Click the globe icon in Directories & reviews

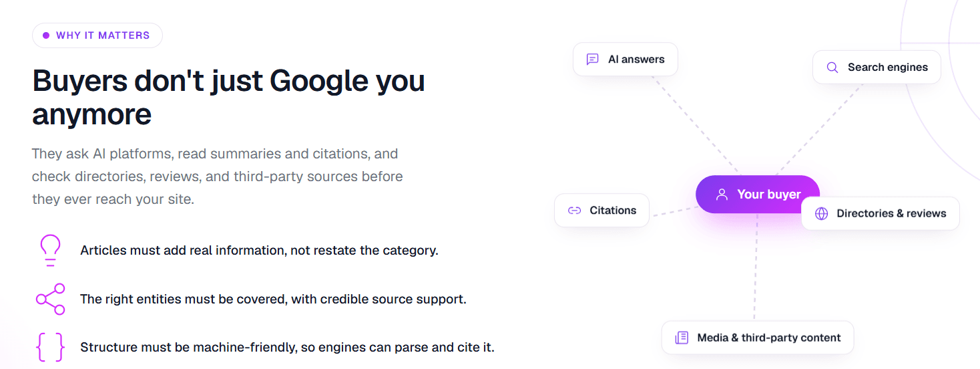point(822,213)
